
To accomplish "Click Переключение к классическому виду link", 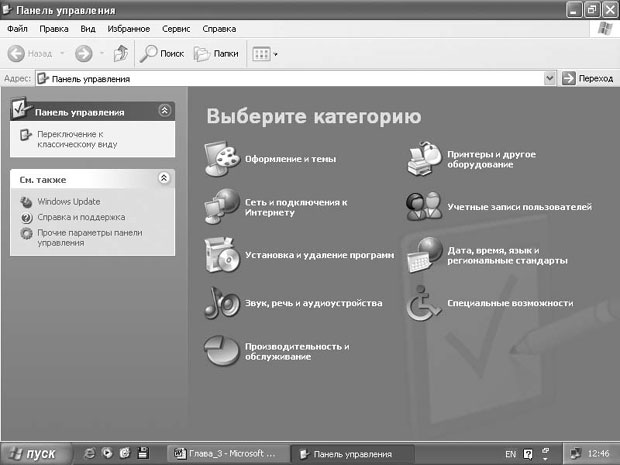I will (x=70, y=139).
